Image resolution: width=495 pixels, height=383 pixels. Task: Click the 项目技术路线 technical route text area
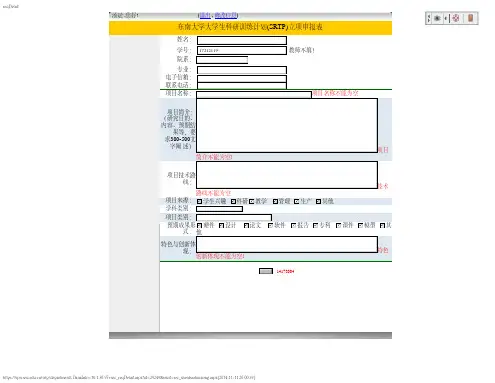point(287,175)
